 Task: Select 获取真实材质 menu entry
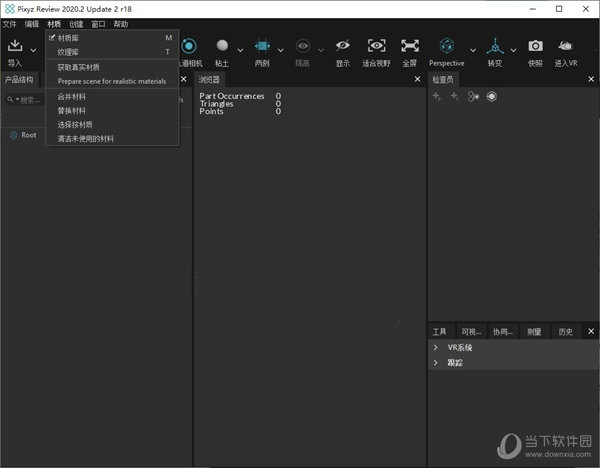pos(112,67)
